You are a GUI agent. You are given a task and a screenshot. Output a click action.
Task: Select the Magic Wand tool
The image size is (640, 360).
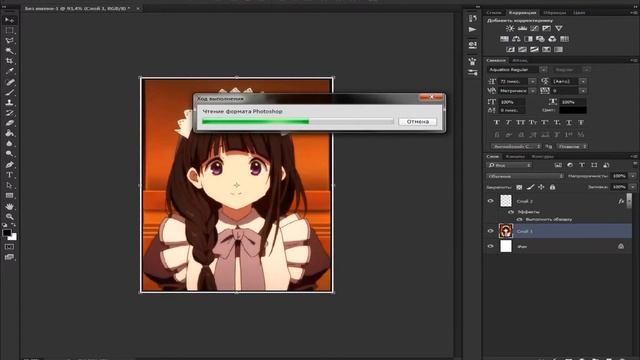9,51
